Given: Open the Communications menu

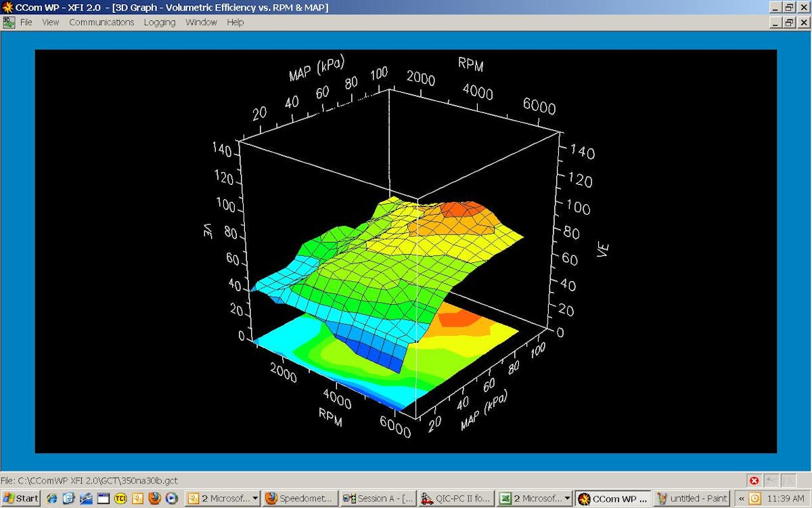Looking at the screenshot, I should 101,22.
